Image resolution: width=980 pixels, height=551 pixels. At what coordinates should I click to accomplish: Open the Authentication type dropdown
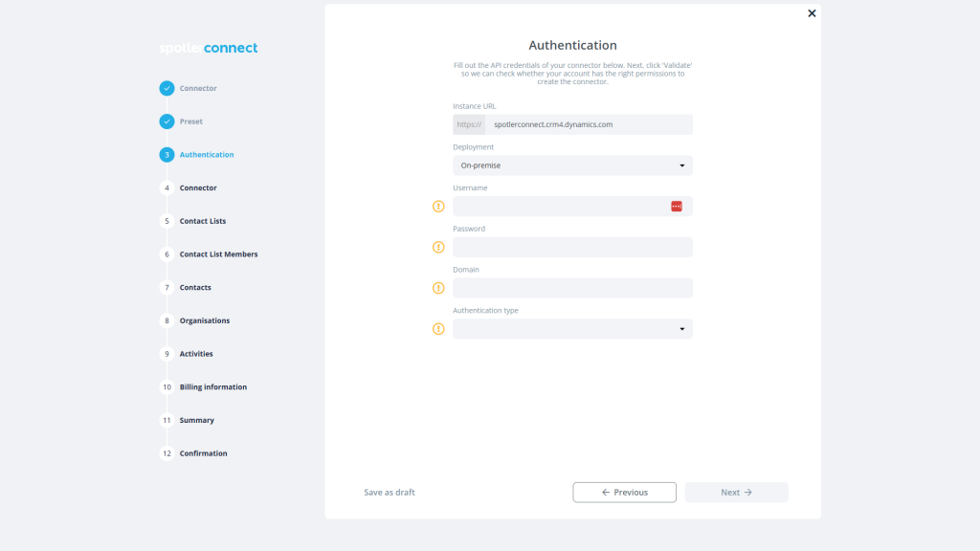pos(572,329)
